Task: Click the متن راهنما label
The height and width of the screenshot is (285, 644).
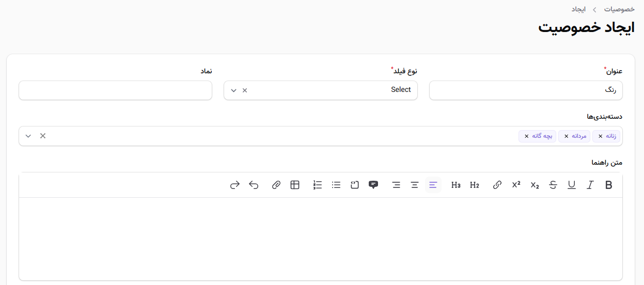Action: tap(607, 162)
